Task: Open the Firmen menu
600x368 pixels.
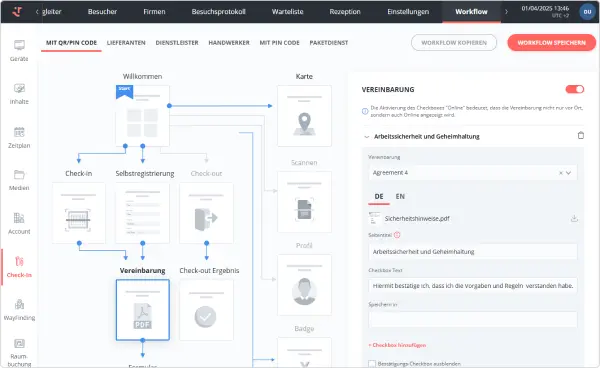Action: click(x=154, y=12)
